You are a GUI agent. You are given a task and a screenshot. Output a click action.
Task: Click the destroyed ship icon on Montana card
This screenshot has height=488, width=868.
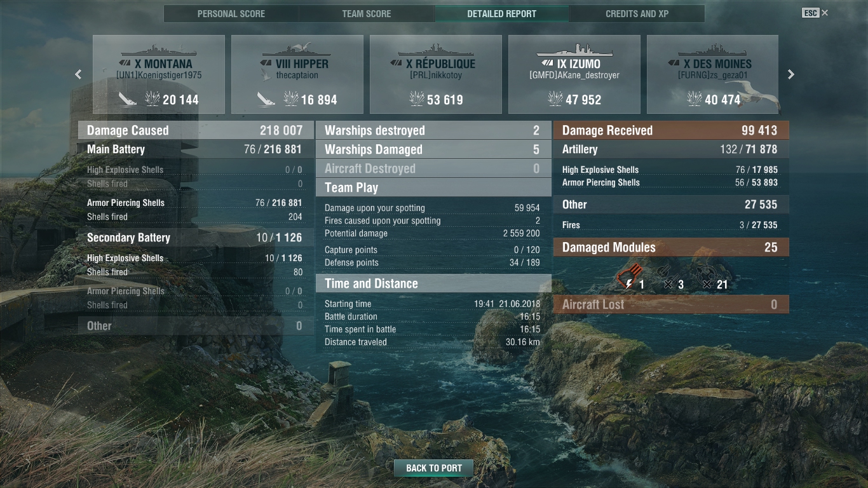[x=128, y=98]
